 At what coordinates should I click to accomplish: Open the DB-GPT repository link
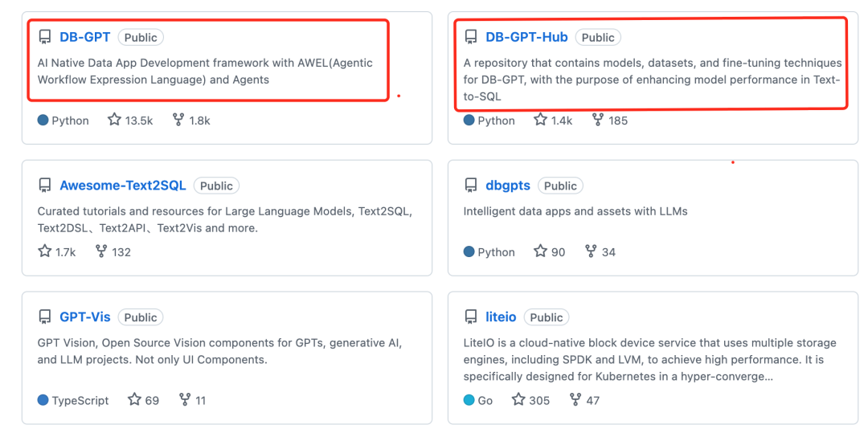click(x=84, y=38)
